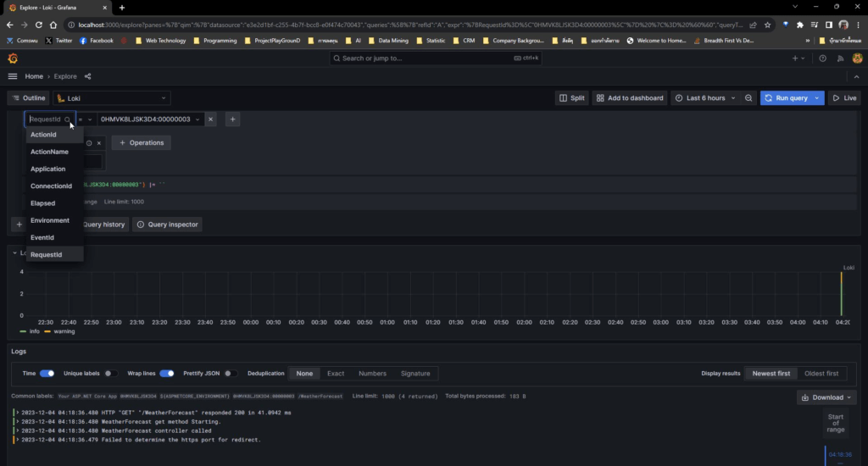Screen dimensions: 868x466
Task: Toggle the Time switch
Action: point(47,373)
